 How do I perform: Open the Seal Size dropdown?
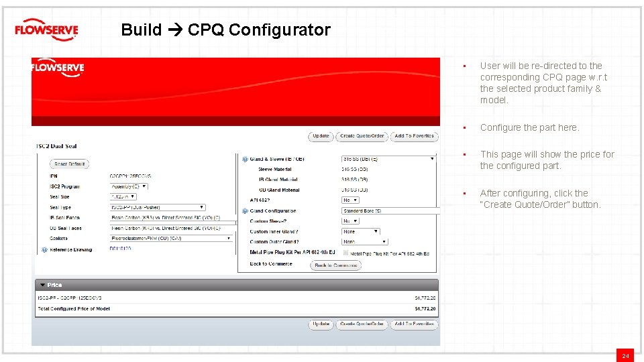tap(123, 197)
